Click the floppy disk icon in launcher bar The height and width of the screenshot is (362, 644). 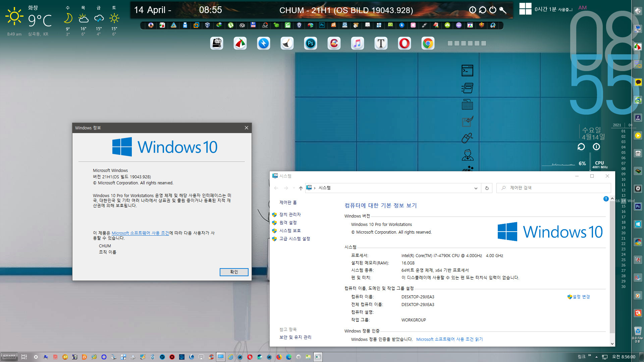(253, 25)
